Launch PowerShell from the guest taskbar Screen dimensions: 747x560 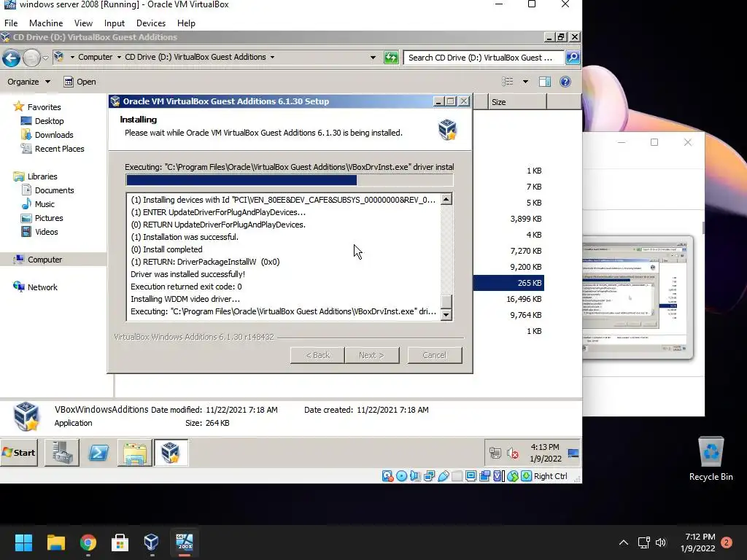[x=98, y=452]
